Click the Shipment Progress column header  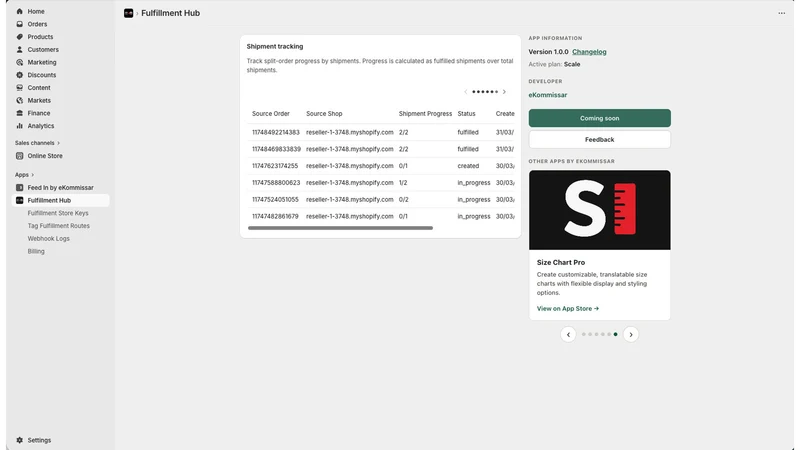[425, 114]
